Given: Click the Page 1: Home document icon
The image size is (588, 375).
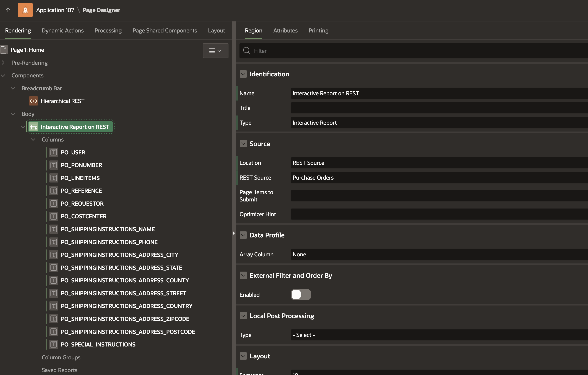Looking at the screenshot, I should point(4,50).
